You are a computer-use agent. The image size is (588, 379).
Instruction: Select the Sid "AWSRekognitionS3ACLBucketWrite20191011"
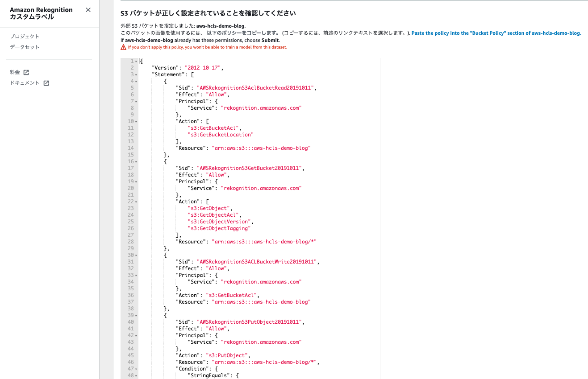[x=257, y=262]
